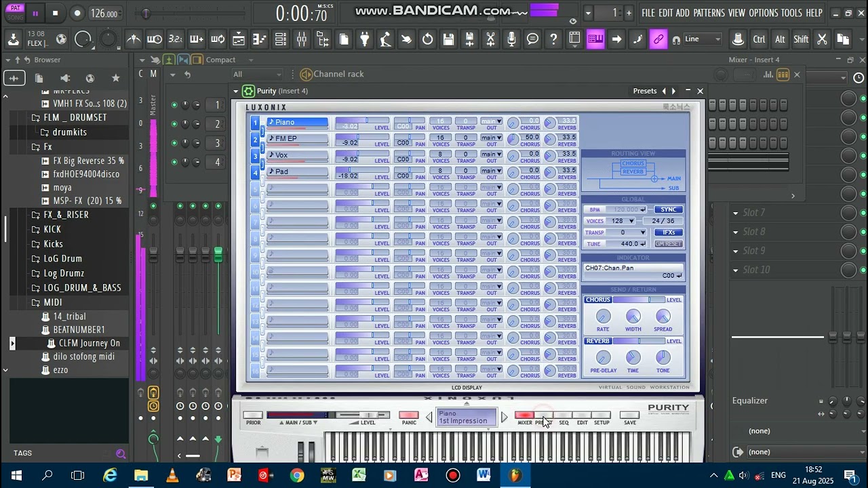Search the browser with magnifier icon
Image resolution: width=868 pixels, height=488 pixels.
pyautogui.click(x=121, y=454)
